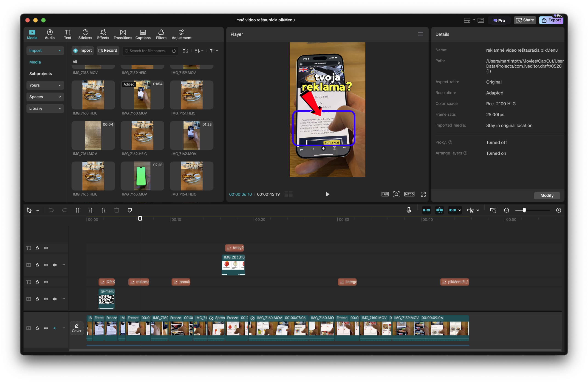Click the Record button

[108, 50]
